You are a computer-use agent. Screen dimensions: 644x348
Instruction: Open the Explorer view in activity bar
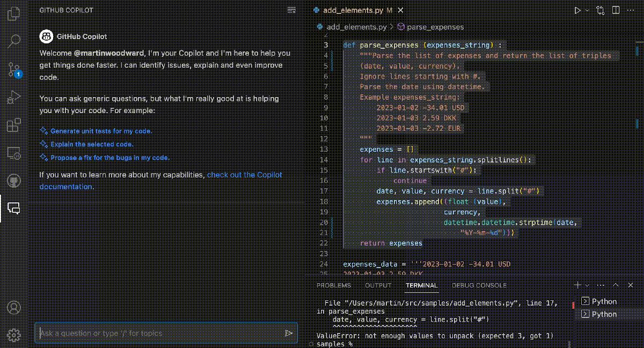(x=14, y=13)
